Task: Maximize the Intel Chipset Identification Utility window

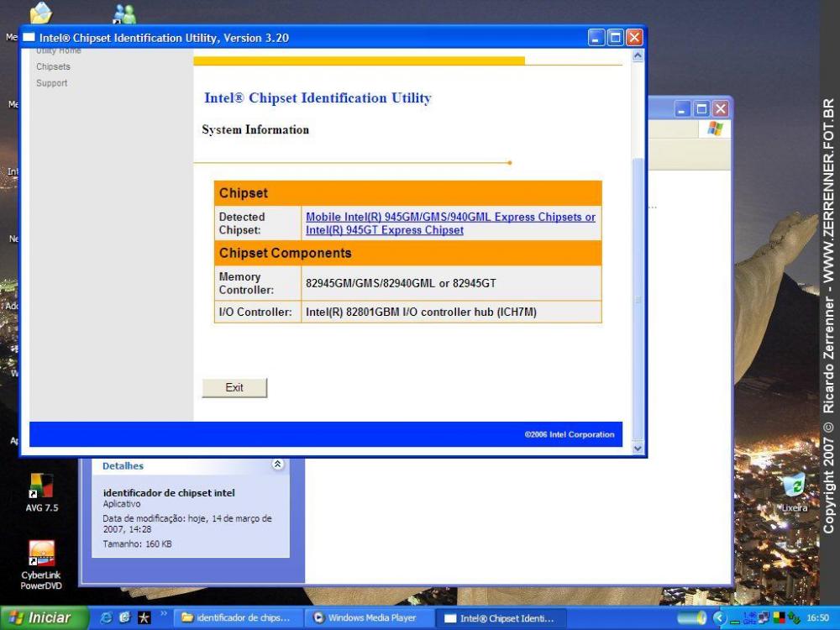Action: pos(615,38)
